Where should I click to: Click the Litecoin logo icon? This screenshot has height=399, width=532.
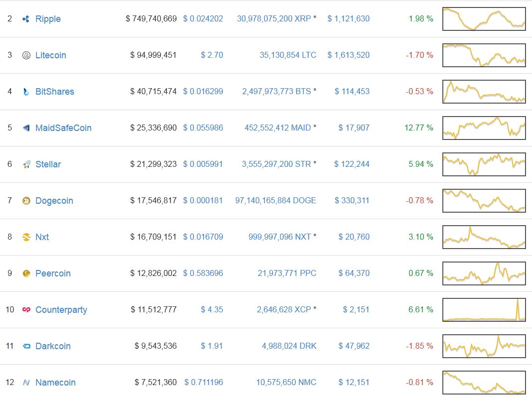point(26,55)
